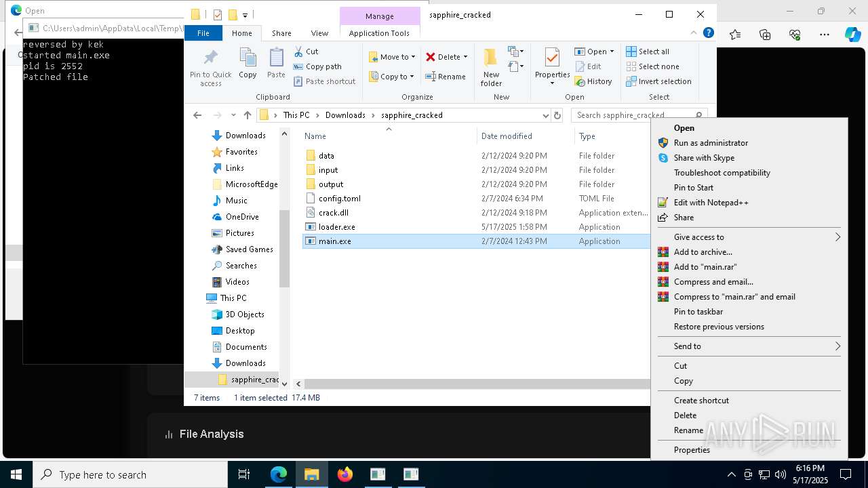This screenshot has height=488, width=868.
Task: Select the loader.exe file
Action: (x=337, y=227)
